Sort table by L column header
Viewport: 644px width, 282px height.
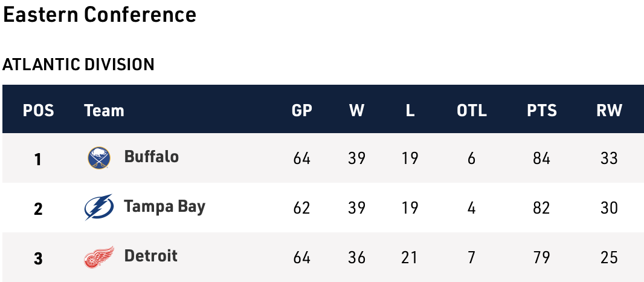tap(410, 111)
